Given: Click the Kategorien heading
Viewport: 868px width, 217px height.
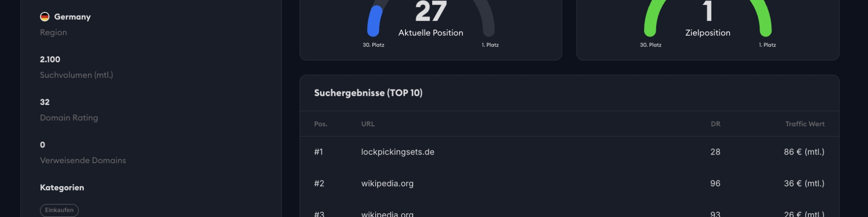Looking at the screenshot, I should pyautogui.click(x=62, y=188).
